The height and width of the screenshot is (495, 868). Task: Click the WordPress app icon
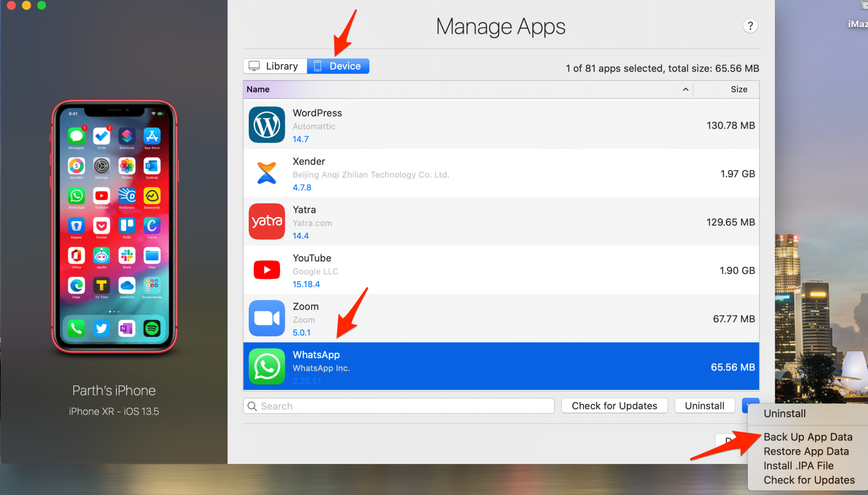[267, 125]
